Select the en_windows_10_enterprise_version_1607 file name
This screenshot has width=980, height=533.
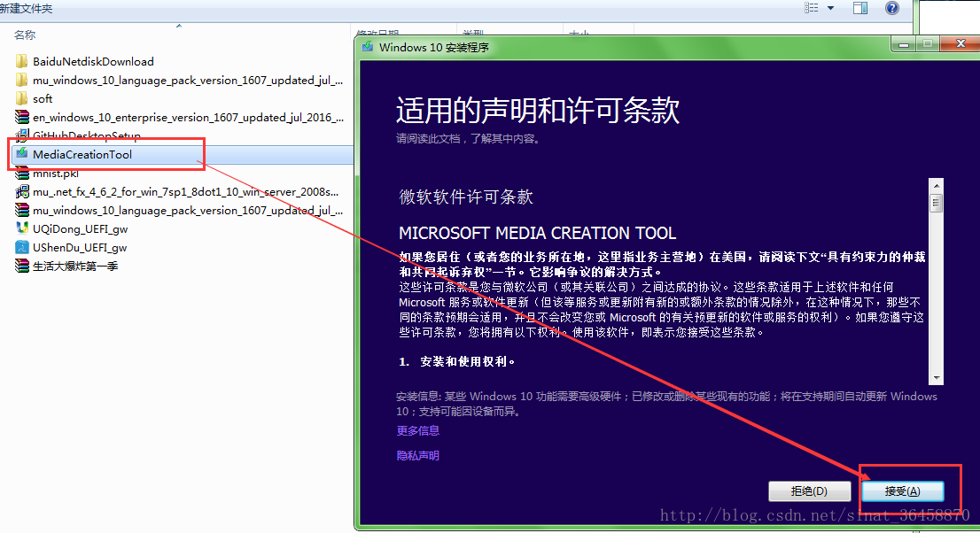click(x=188, y=117)
